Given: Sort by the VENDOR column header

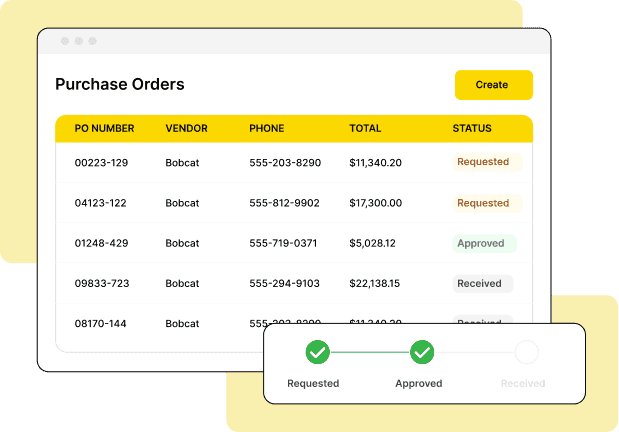Looking at the screenshot, I should [x=186, y=128].
